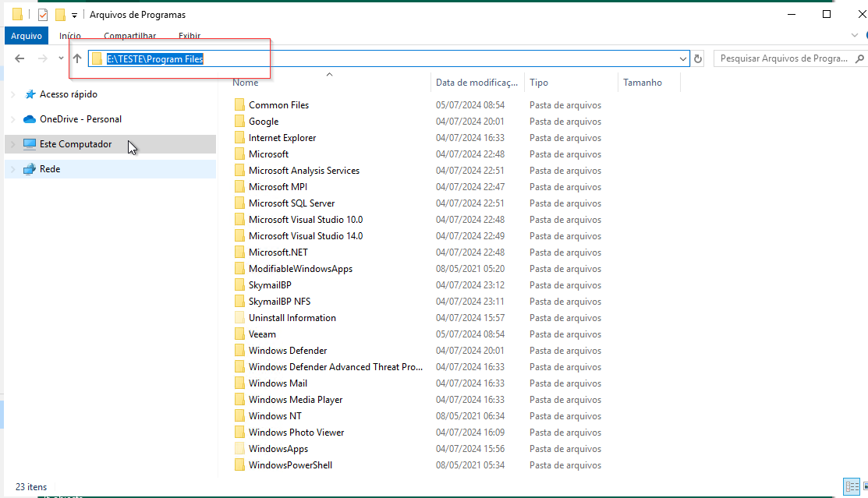Viewport: 868px width, 498px height.
Task: Expand the OneDrive - Personal tree node
Action: click(13, 119)
